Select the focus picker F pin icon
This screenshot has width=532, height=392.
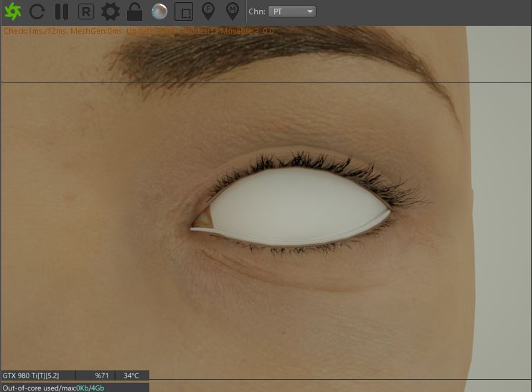[208, 11]
